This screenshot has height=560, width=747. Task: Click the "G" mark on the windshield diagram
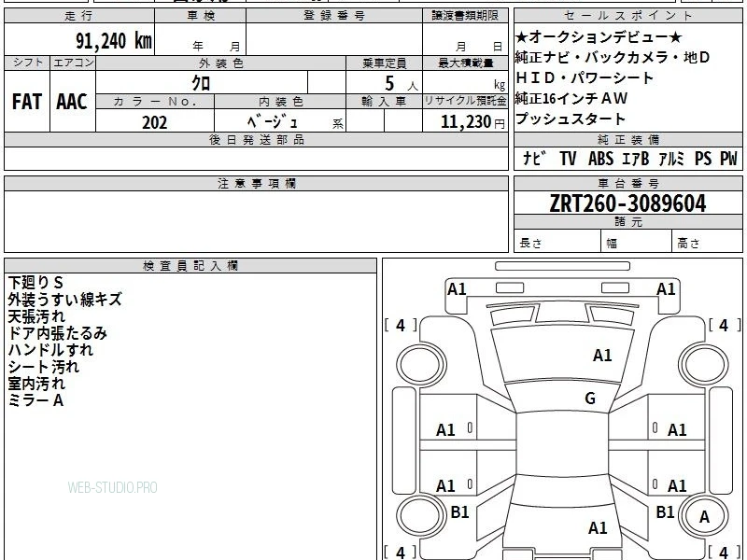coord(590,399)
